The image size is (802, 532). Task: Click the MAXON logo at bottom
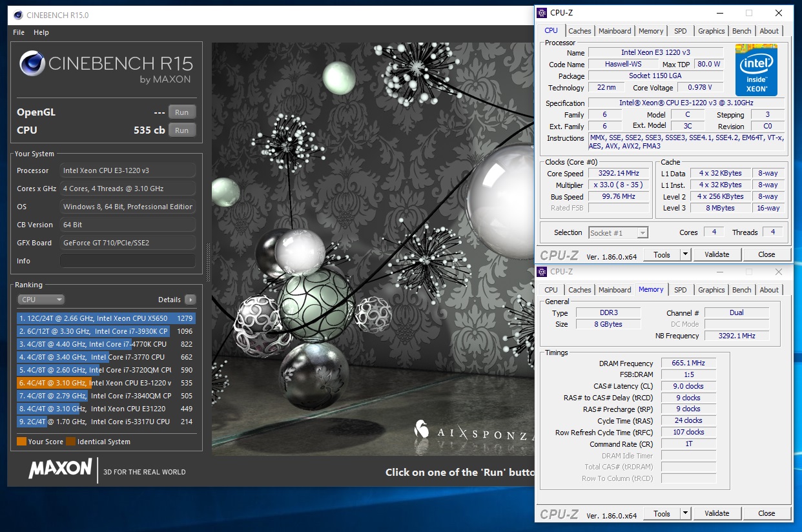coord(60,469)
